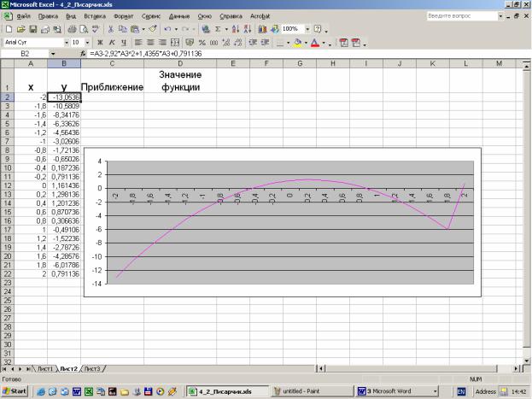Apply the percent style icon
Image resolution: width=532 pixels, height=399 pixels.
coord(201,42)
